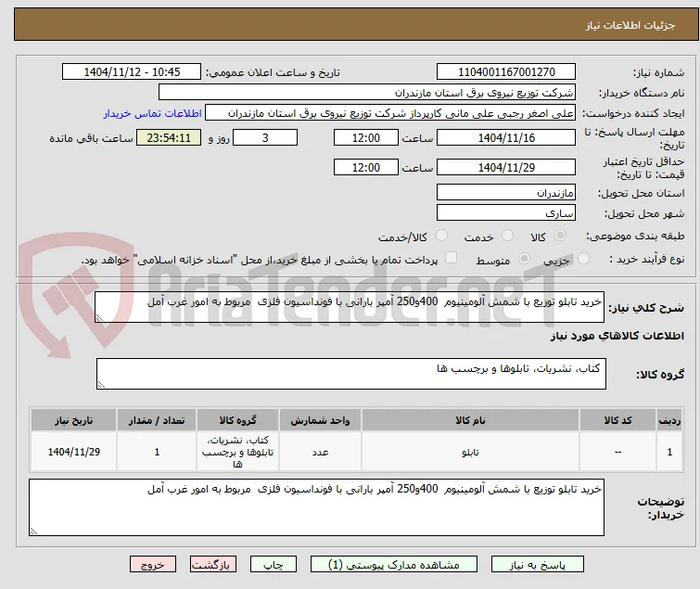Click the چاپ print button
The image size is (700, 589).
tap(274, 565)
